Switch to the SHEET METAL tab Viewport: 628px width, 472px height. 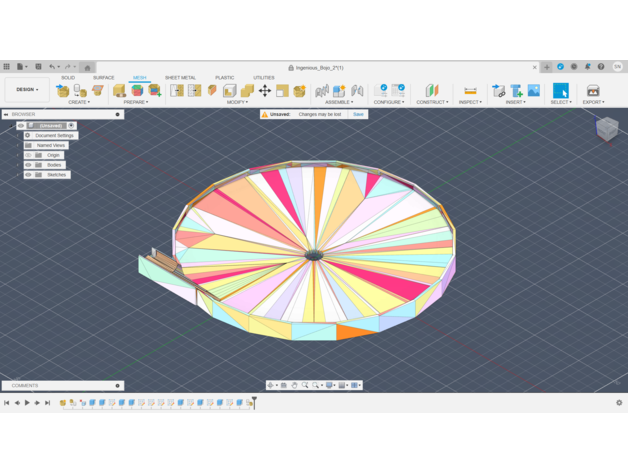[x=180, y=77]
